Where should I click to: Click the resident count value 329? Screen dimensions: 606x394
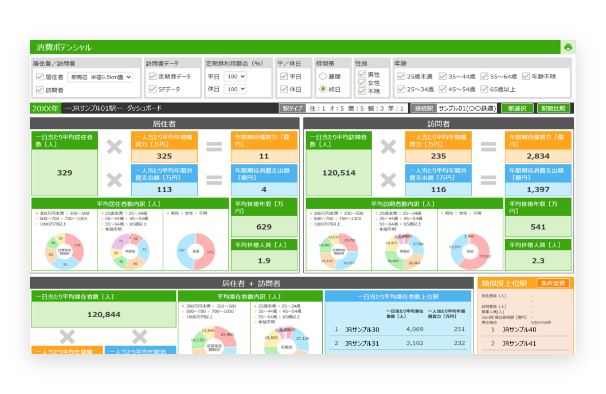click(65, 172)
